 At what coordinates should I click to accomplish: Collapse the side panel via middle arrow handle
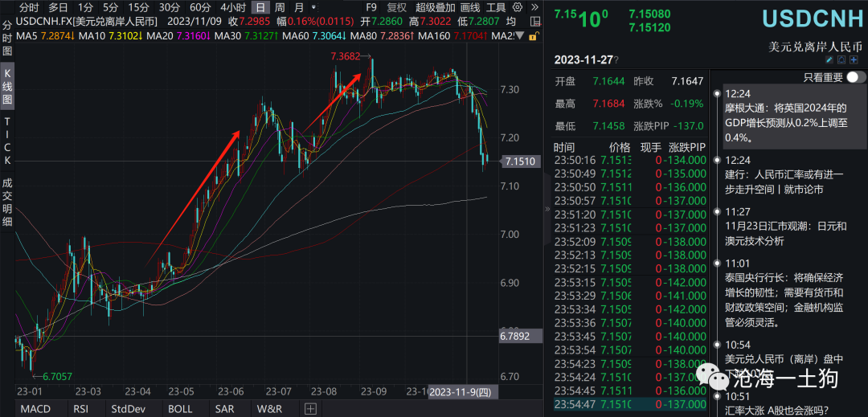click(x=547, y=209)
